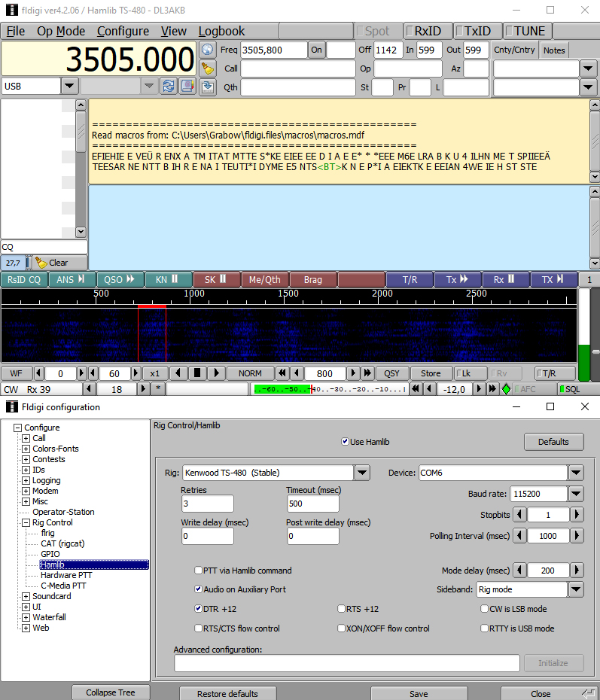Click the refresh icon next to mode selector
Image resolution: width=600 pixels, height=700 pixels.
pyautogui.click(x=169, y=86)
